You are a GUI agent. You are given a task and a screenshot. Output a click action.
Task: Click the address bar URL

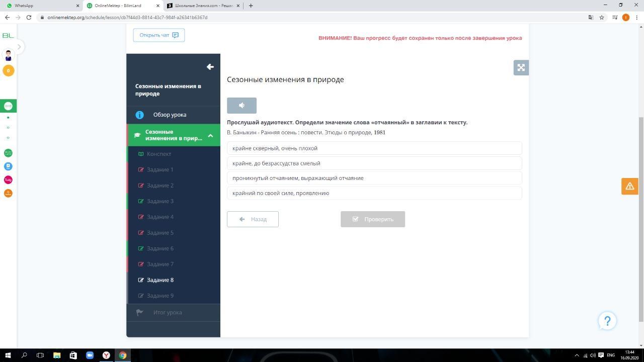click(127, 17)
